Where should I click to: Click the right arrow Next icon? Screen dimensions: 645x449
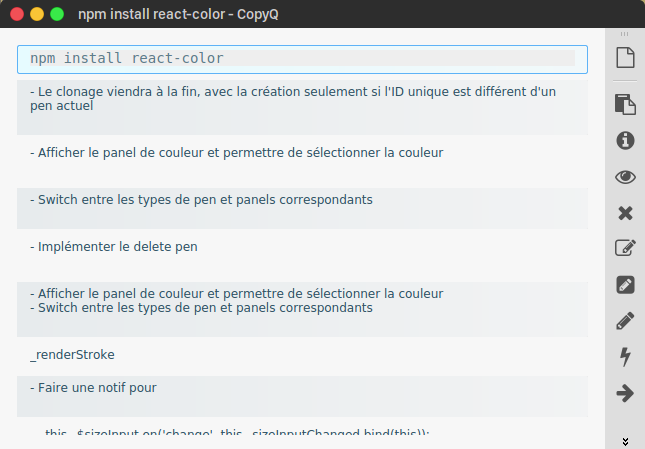coord(626,393)
